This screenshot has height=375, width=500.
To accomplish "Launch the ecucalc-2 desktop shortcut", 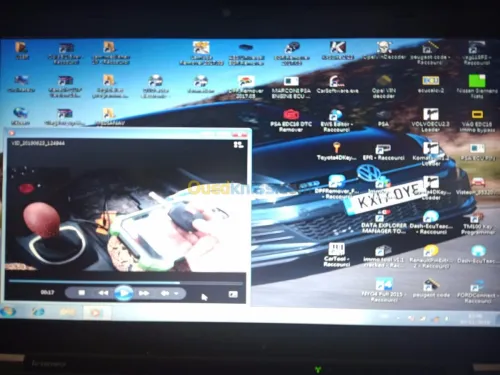I will pyautogui.click(x=431, y=85).
